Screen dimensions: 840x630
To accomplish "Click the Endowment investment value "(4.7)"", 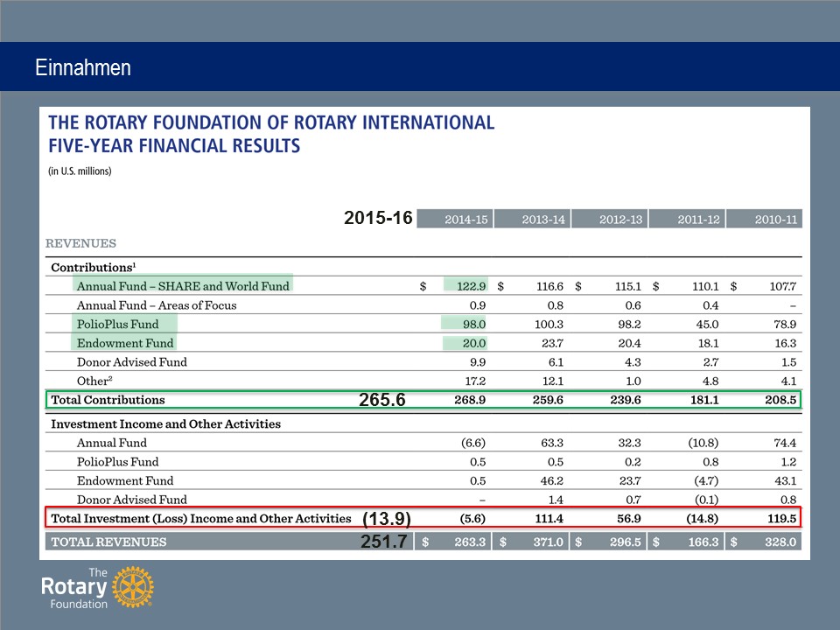I will 706,480.
